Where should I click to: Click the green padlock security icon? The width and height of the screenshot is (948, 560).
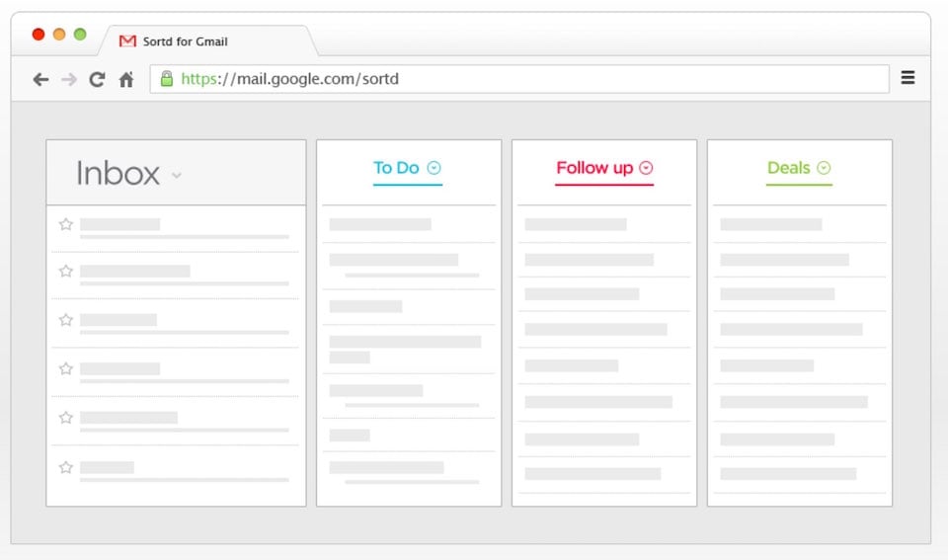166,79
